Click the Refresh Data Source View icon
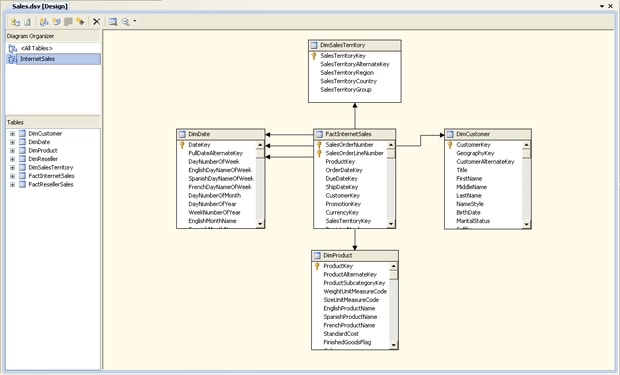Screen dimensions: 620x375 click(27, 22)
